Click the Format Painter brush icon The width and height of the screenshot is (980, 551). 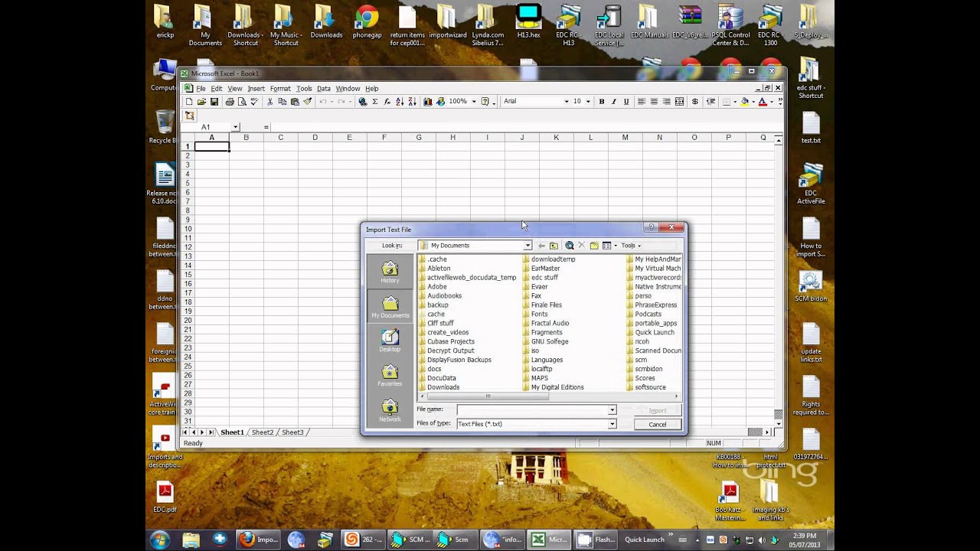[308, 101]
